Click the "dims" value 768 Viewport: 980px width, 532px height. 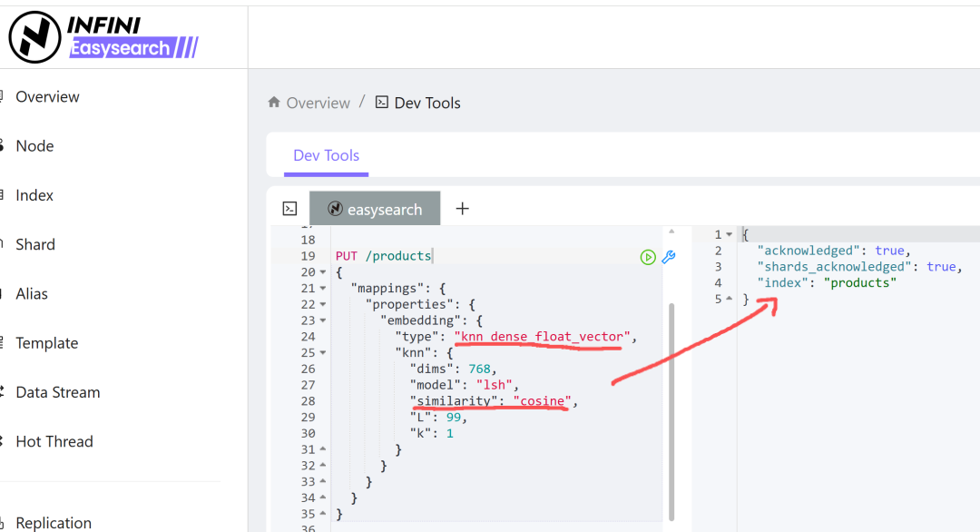click(479, 369)
